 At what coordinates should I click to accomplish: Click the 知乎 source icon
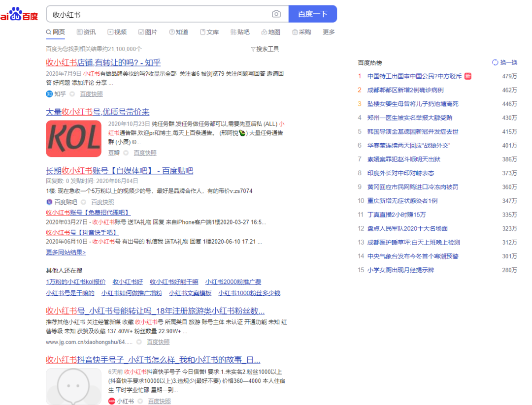pos(49,94)
